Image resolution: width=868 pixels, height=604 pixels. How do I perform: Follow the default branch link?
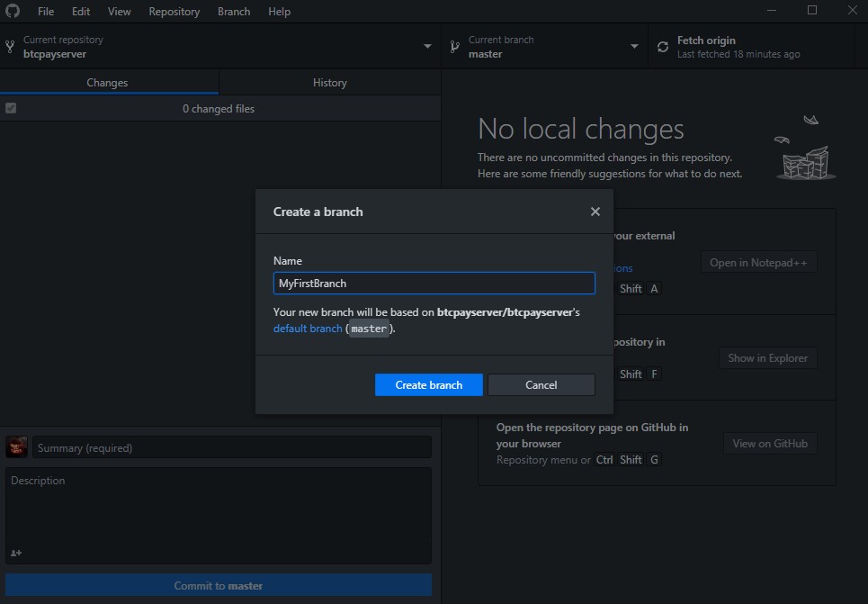[308, 328]
